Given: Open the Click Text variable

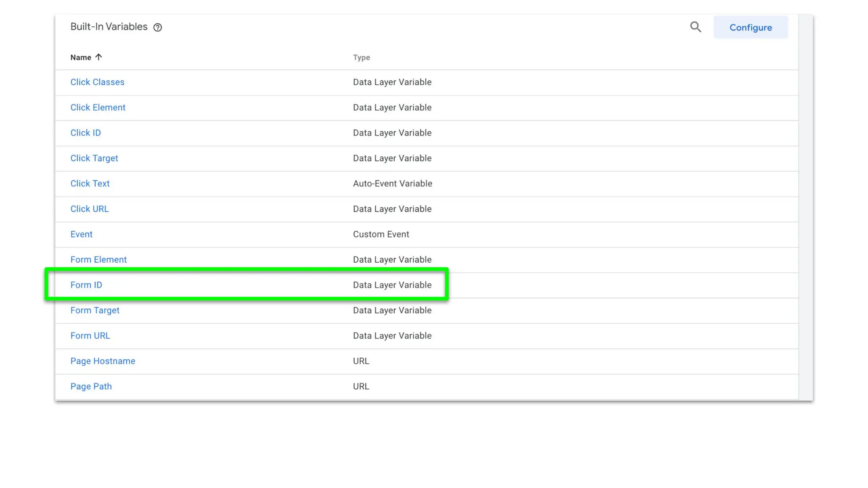Looking at the screenshot, I should [x=90, y=184].
